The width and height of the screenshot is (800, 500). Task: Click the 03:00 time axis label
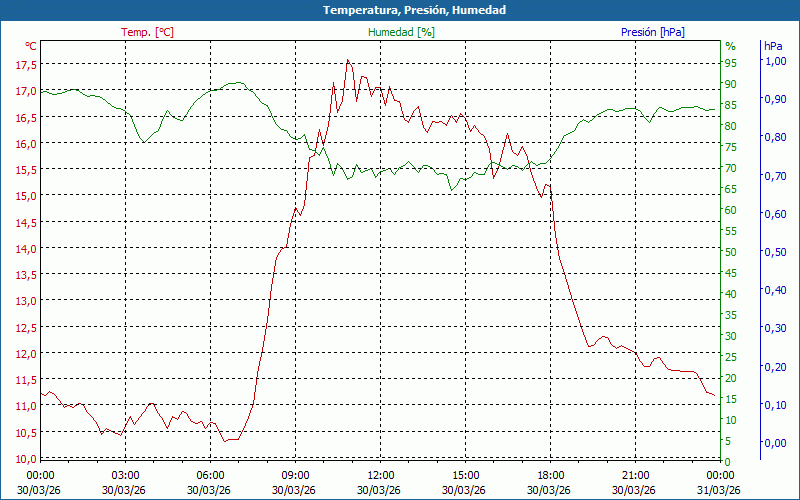[x=125, y=475]
